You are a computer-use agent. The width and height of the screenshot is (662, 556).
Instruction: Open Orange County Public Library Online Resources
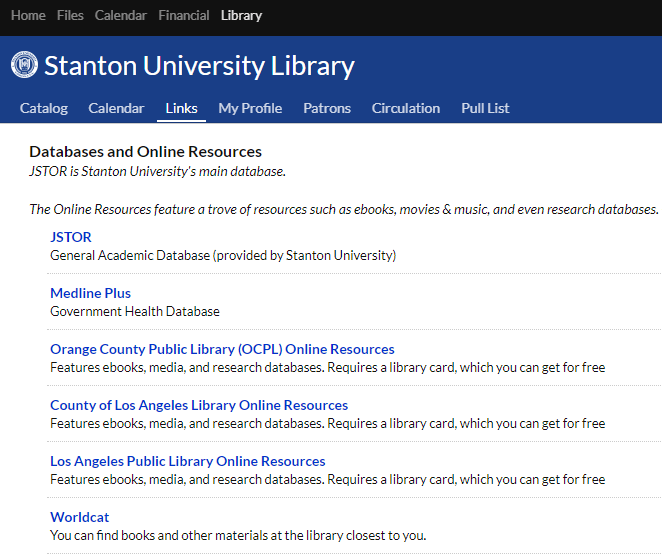222,349
